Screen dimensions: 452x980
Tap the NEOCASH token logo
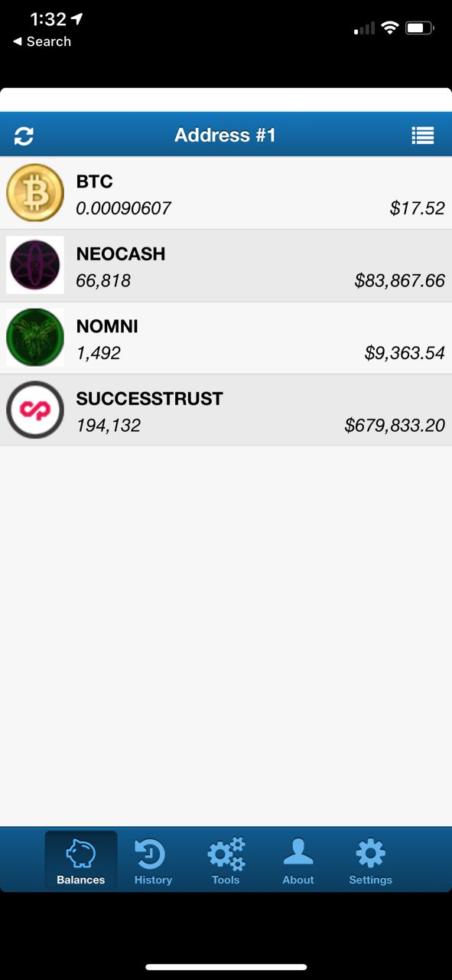(35, 265)
